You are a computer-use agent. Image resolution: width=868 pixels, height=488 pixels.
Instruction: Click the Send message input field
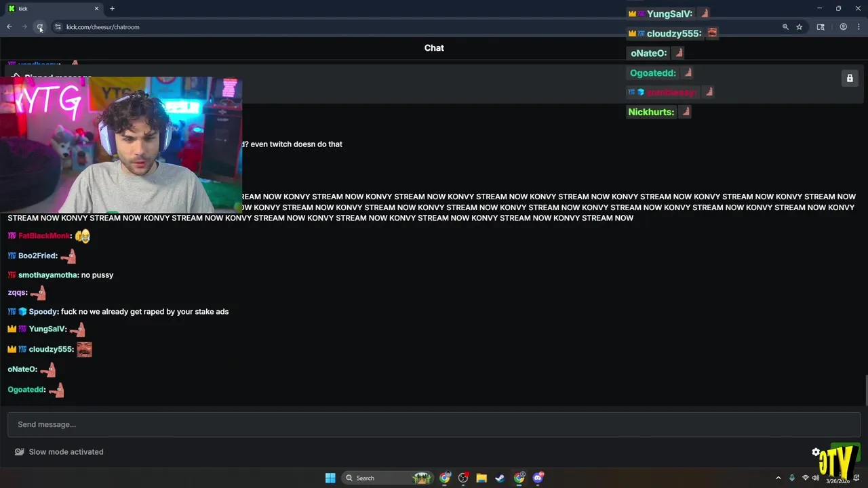point(434,424)
